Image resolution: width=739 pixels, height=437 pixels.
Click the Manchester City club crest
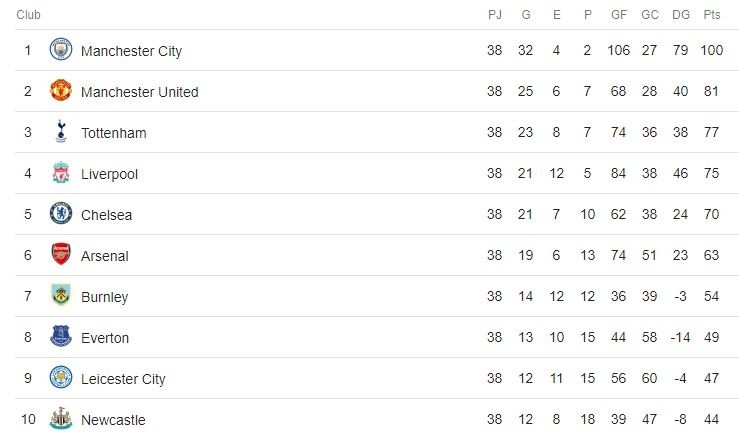point(61,50)
